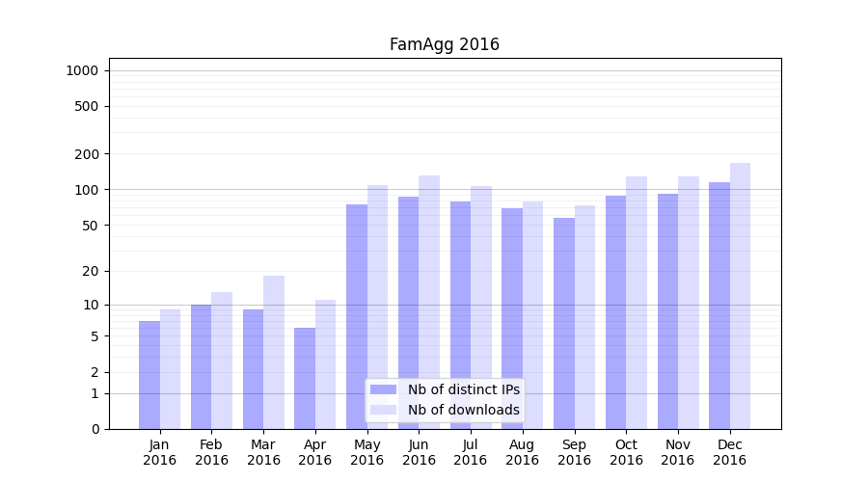Select the 'Nb of downloads' legend label
The height and width of the screenshot is (482, 868).
(x=463, y=410)
